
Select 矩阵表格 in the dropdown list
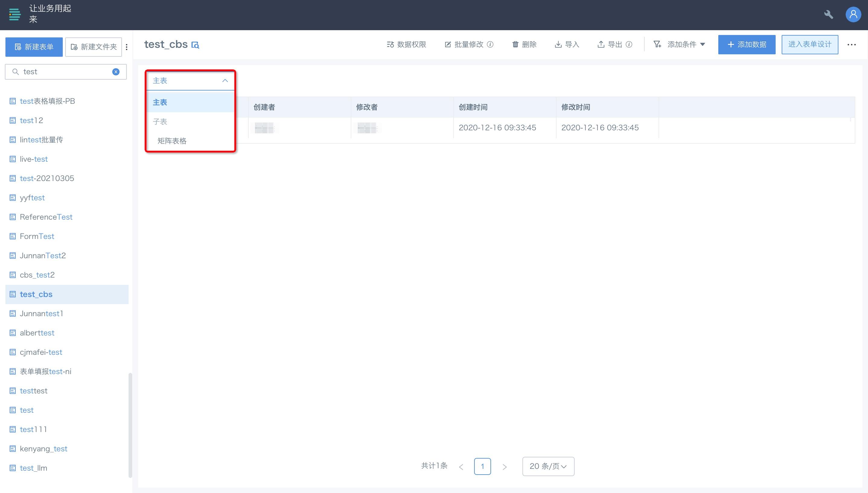click(x=172, y=141)
